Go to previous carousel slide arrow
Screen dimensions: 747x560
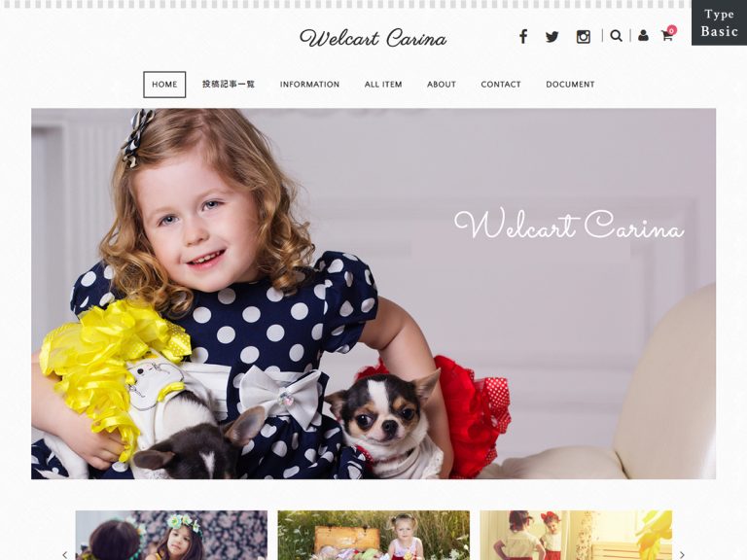click(x=65, y=554)
